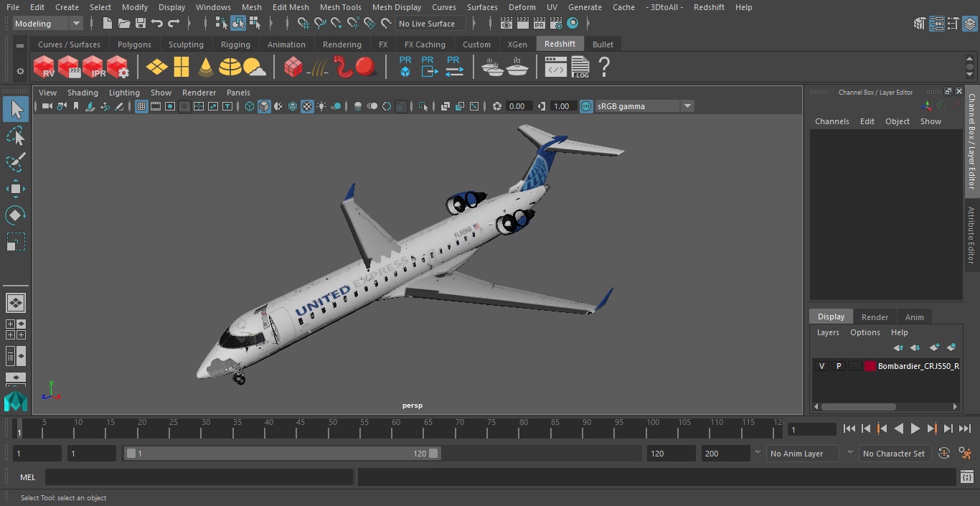Open the Redshift log file icon
Image resolution: width=980 pixels, height=506 pixels.
pos(580,67)
